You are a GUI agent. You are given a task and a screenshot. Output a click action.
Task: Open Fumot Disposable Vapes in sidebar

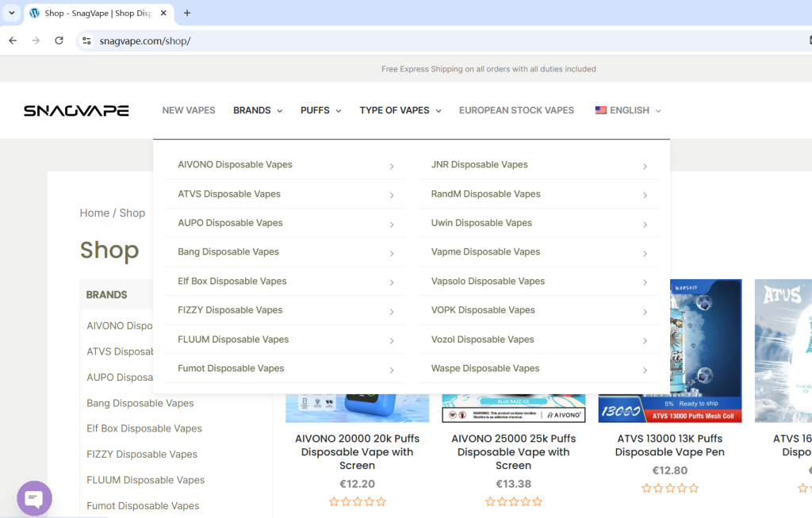coord(143,505)
